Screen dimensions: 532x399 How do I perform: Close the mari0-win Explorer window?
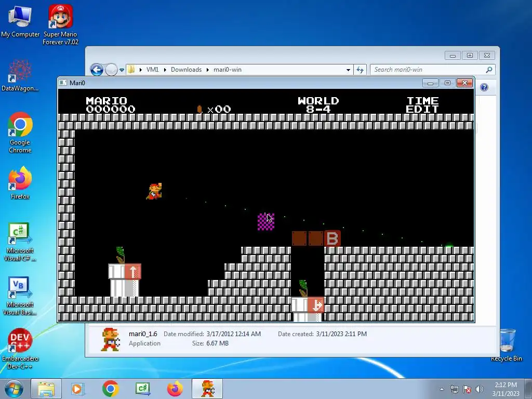(x=487, y=55)
